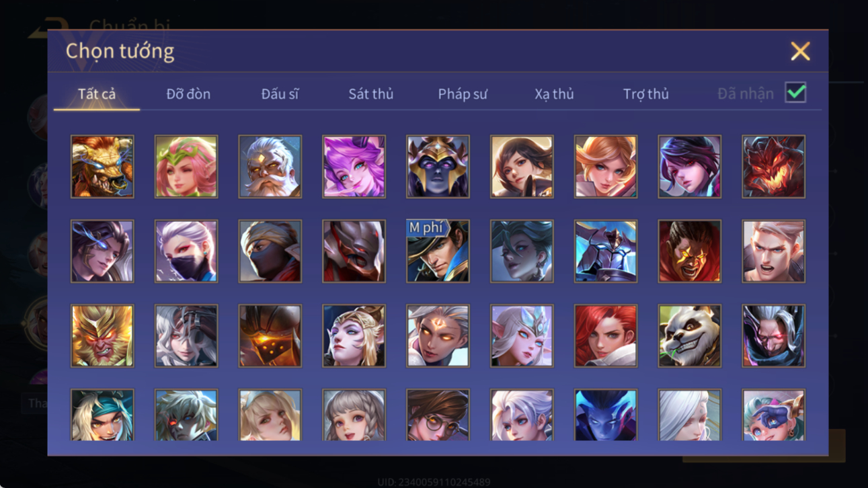The image size is (868, 488).
Task: Select the golden monkey king hero
Action: tap(102, 336)
